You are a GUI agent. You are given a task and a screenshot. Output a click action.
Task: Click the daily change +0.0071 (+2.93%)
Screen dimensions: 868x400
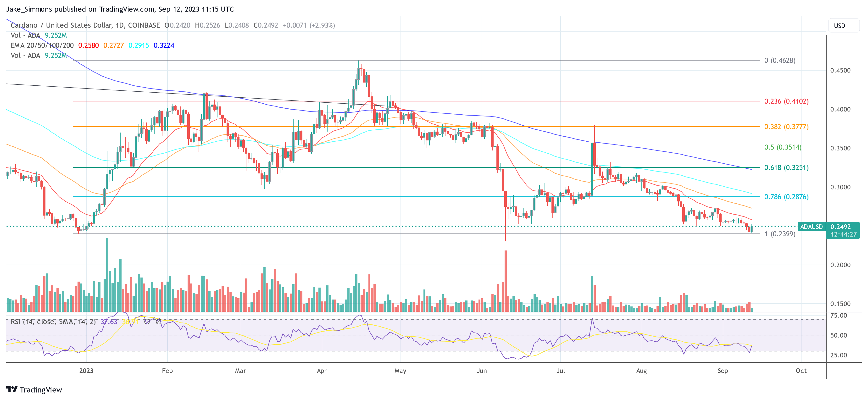(x=309, y=25)
